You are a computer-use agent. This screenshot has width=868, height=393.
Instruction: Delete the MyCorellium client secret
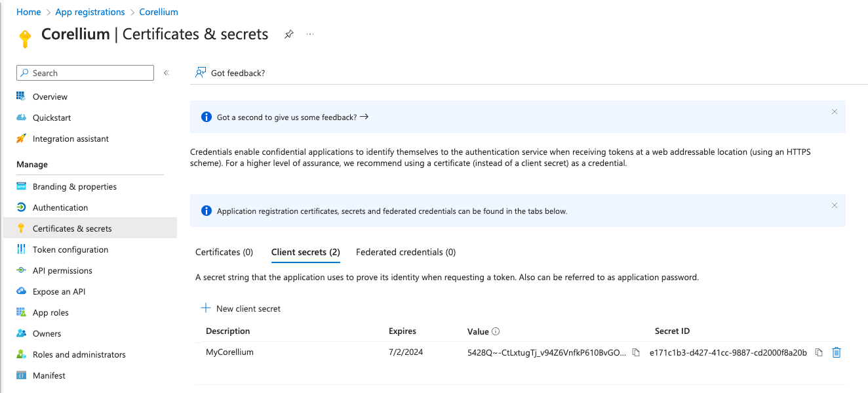(x=836, y=352)
